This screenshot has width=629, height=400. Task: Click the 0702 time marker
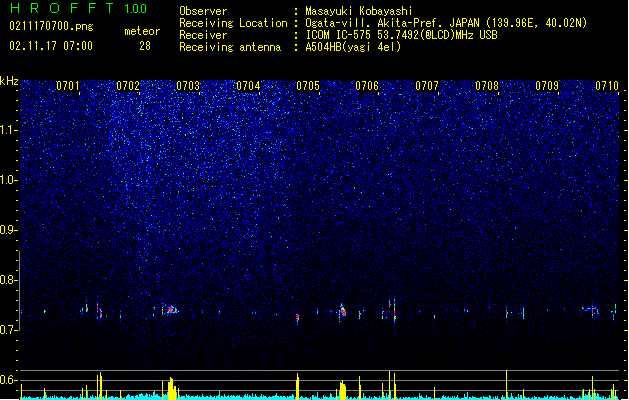(x=128, y=86)
